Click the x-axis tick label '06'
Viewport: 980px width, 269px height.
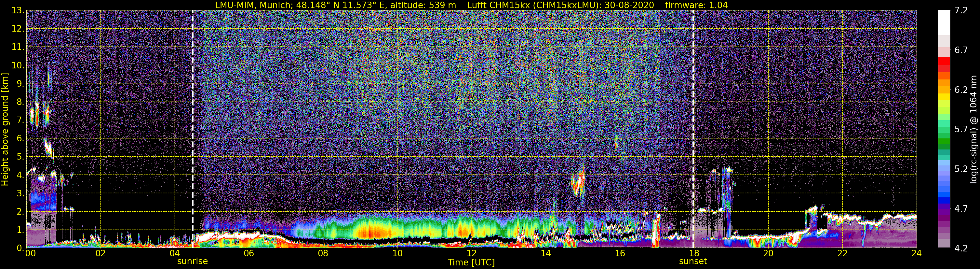click(x=249, y=253)
